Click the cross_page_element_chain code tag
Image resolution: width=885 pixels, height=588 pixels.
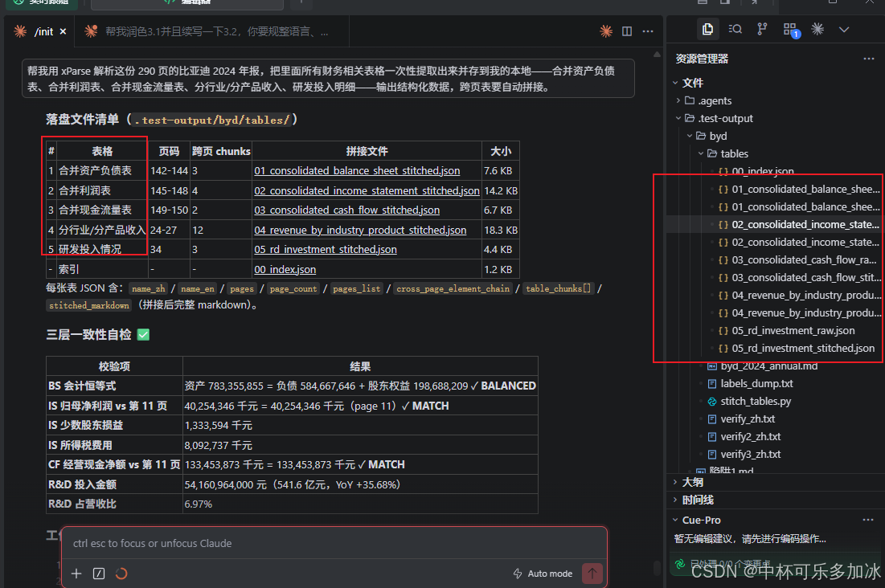(453, 288)
